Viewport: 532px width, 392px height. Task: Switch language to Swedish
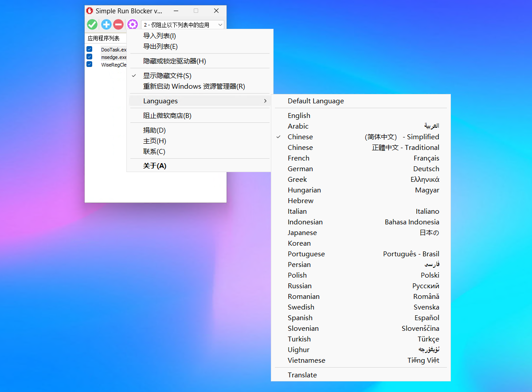(x=361, y=307)
